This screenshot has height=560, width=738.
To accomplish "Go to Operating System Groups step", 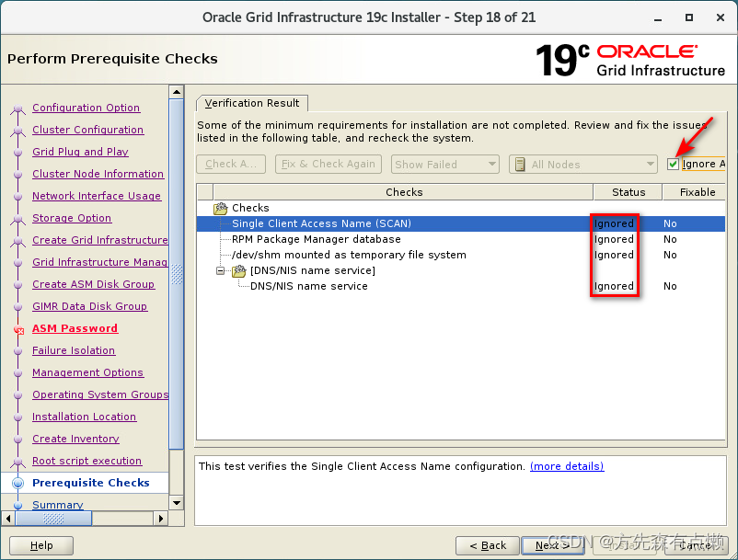I will tap(100, 395).
